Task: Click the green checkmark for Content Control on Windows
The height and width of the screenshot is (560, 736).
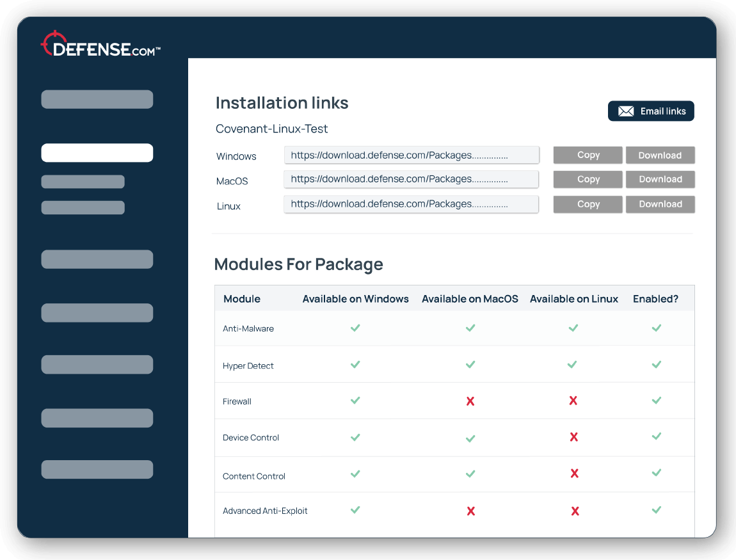Action: pos(355,474)
